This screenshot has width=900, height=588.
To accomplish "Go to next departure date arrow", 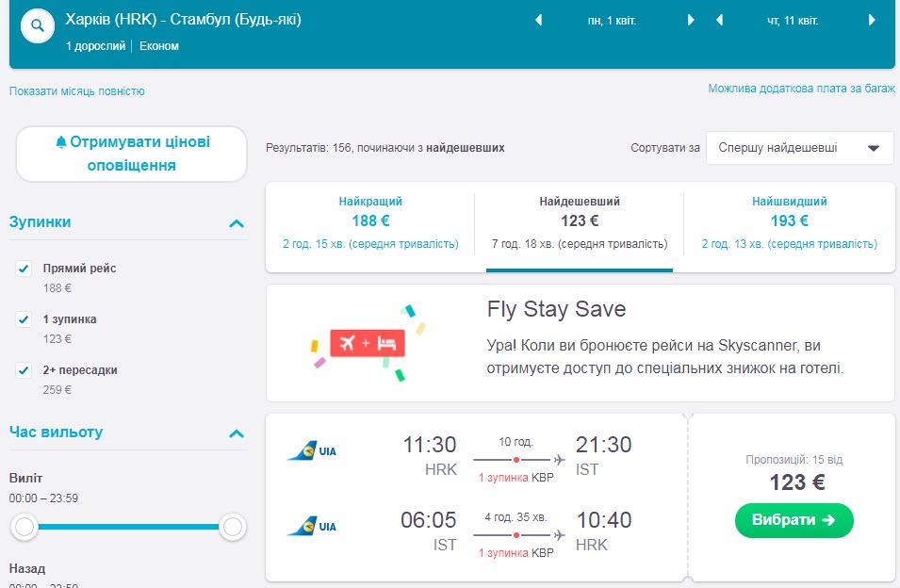I will [x=691, y=21].
